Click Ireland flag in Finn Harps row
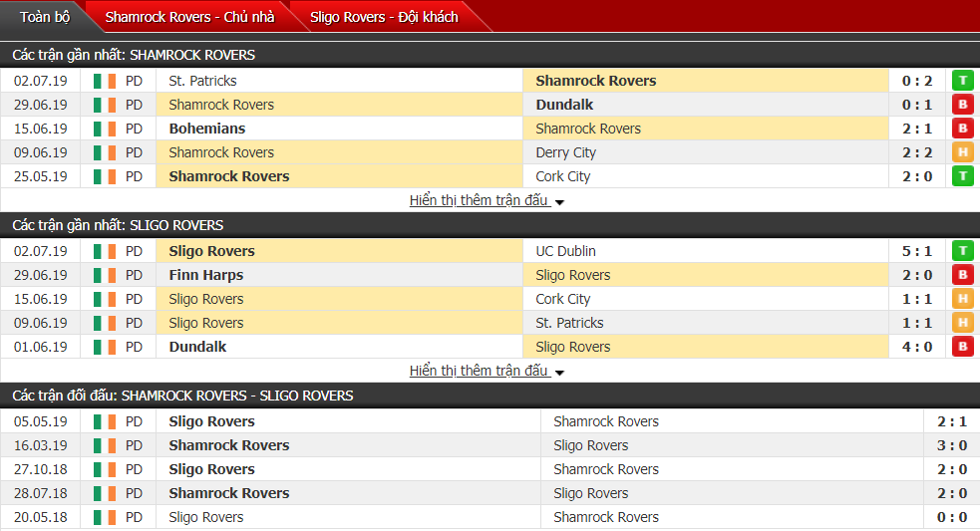Viewport: 980px width, 531px height. pos(105,275)
